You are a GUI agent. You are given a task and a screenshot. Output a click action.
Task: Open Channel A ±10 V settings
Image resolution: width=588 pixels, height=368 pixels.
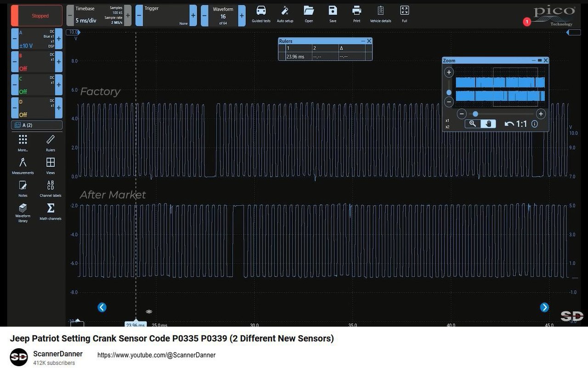point(37,40)
